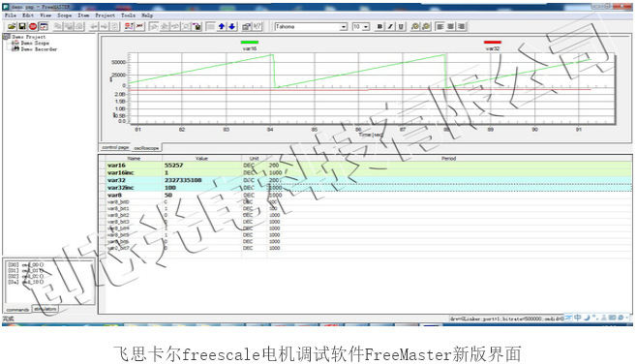Click the Open project folder icon
The image size is (637, 364).
[12, 26]
